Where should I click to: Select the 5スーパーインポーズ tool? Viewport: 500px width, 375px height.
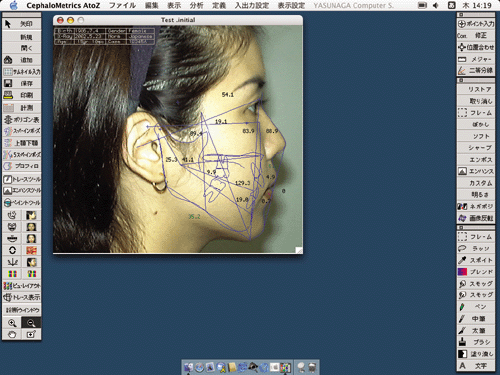tap(22, 154)
